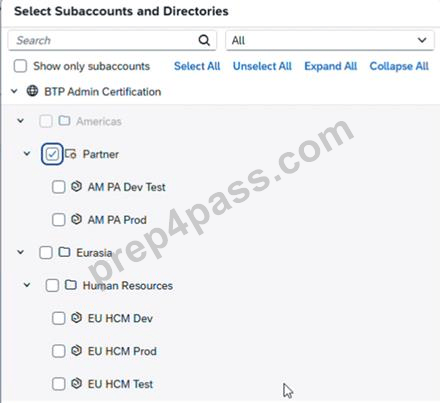Click the Eurasia folder icon
The width and height of the screenshot is (442, 403).
click(x=64, y=252)
